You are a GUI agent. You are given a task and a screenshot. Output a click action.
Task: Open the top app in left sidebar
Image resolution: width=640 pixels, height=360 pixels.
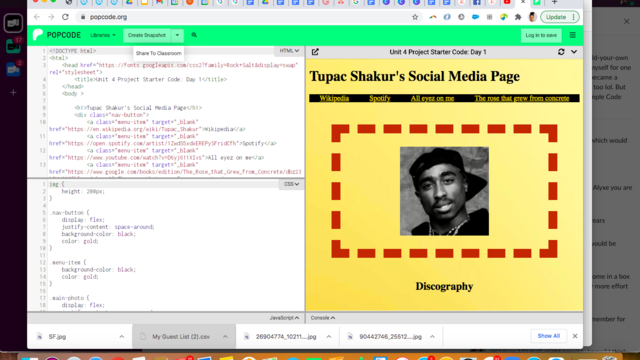coord(13,23)
